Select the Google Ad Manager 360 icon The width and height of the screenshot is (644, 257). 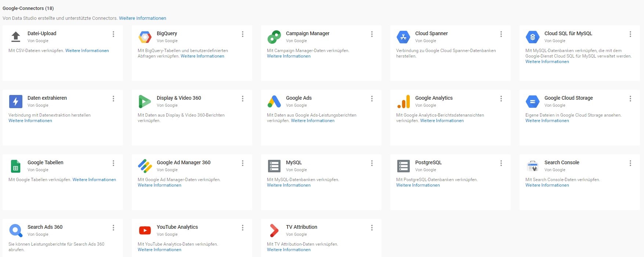coord(145,166)
